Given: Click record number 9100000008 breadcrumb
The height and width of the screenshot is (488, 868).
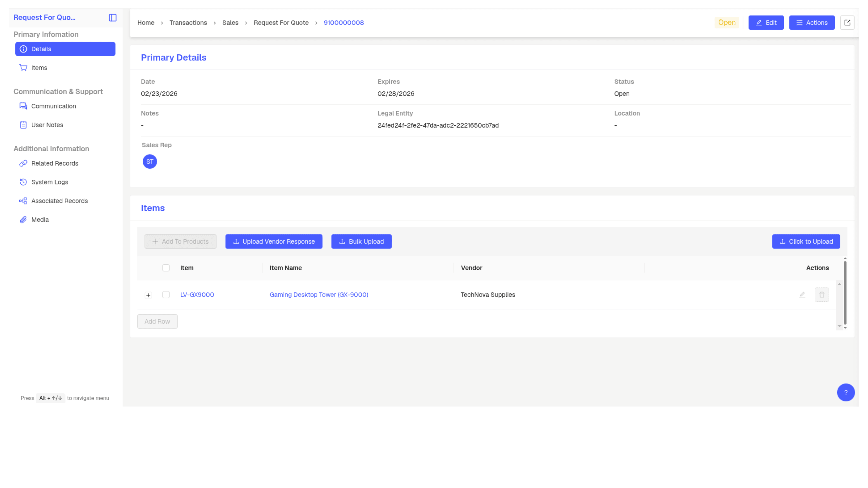Looking at the screenshot, I should tap(344, 23).
